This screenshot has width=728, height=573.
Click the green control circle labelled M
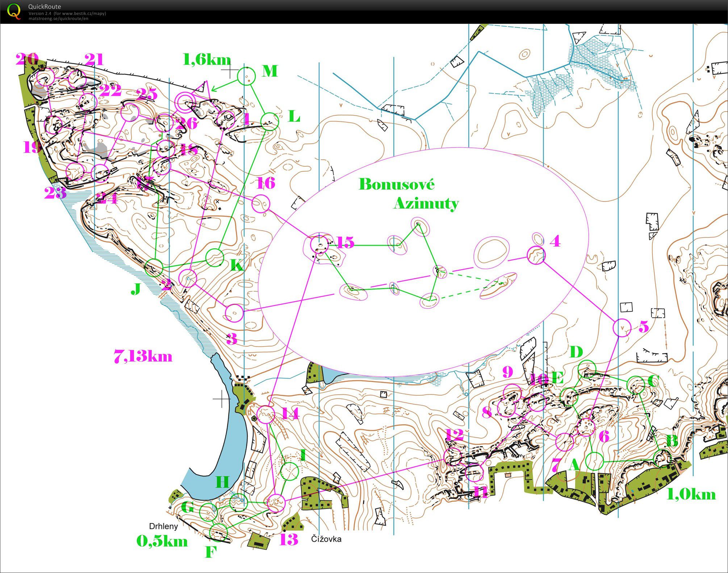[246, 76]
